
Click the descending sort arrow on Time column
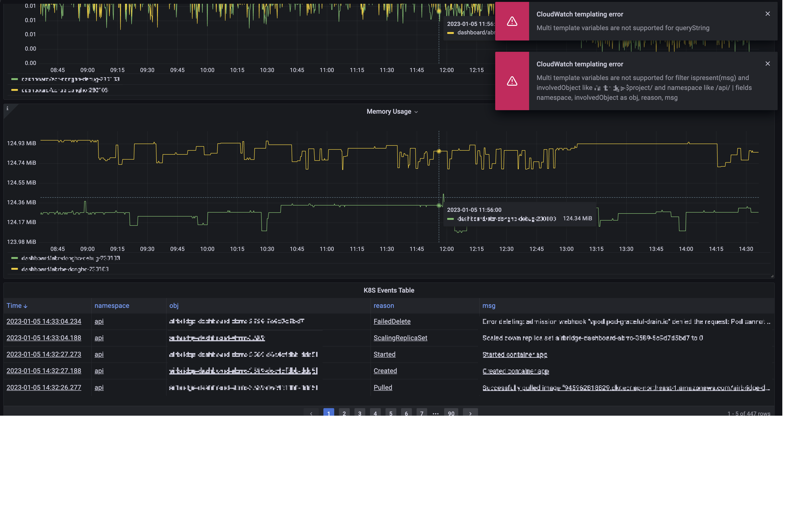[25, 306]
